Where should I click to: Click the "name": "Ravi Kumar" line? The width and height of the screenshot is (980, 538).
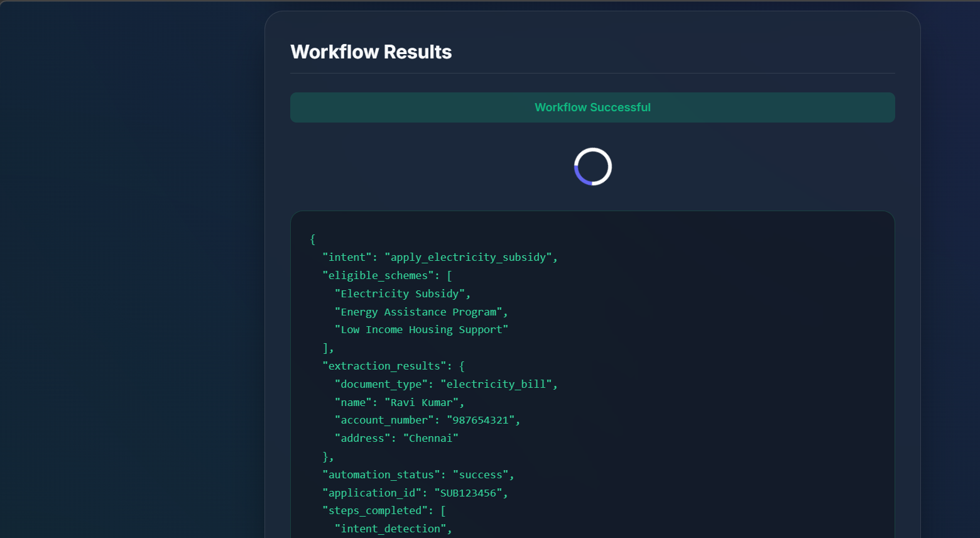pyautogui.click(x=400, y=402)
